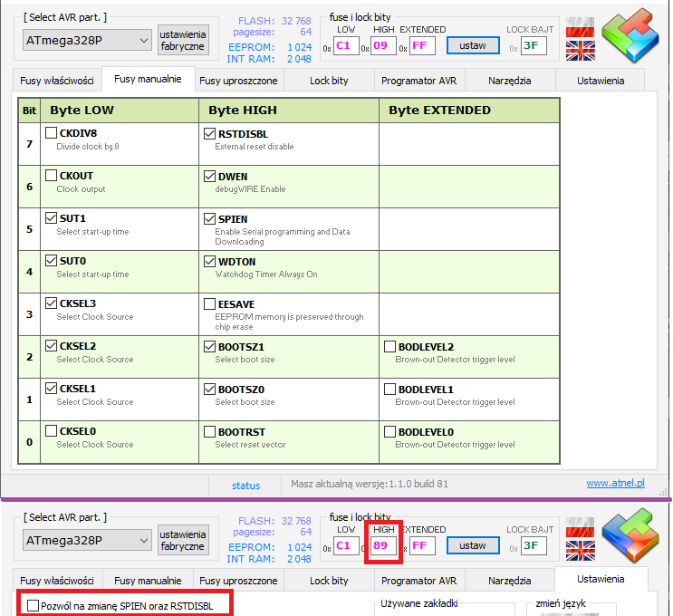Open Narzędzia tab in bottom window
The image size is (673, 616).
pyautogui.click(x=509, y=581)
